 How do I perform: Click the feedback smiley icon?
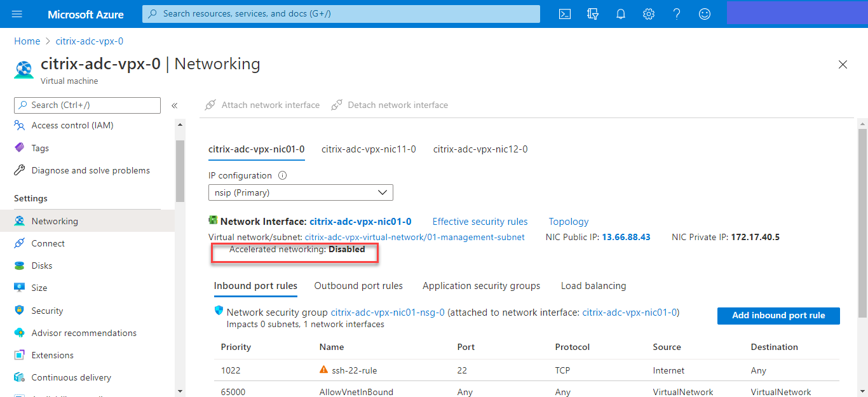tap(705, 14)
